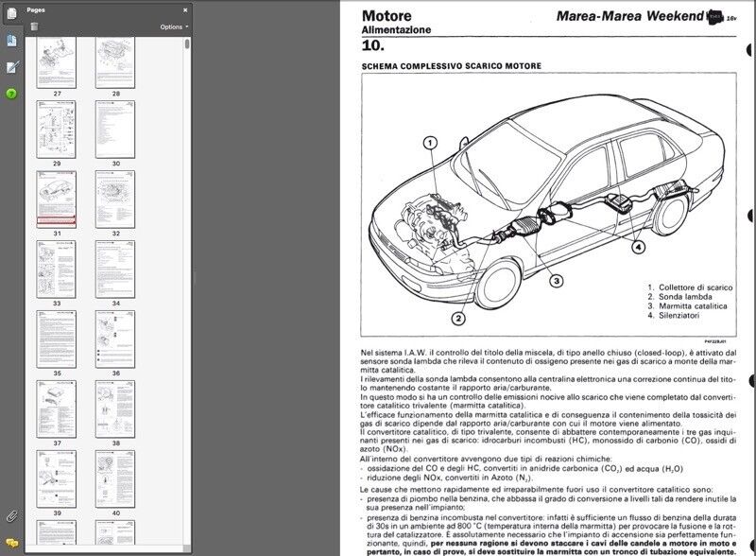The width and height of the screenshot is (756, 556).
Task: Open the Options dropdown menu
Action: tap(173, 27)
